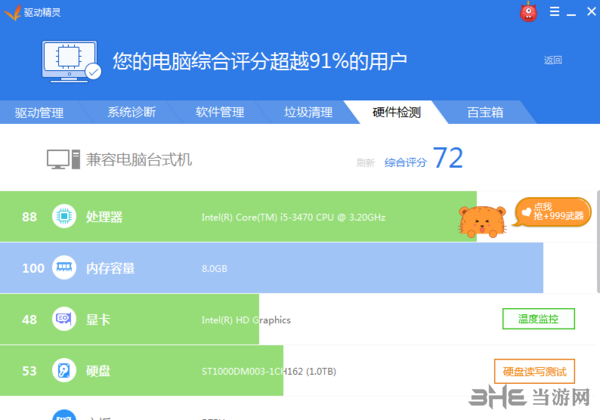Screen dimensions: 600x420
Task: Click the 内存容量 label
Action: (x=110, y=268)
